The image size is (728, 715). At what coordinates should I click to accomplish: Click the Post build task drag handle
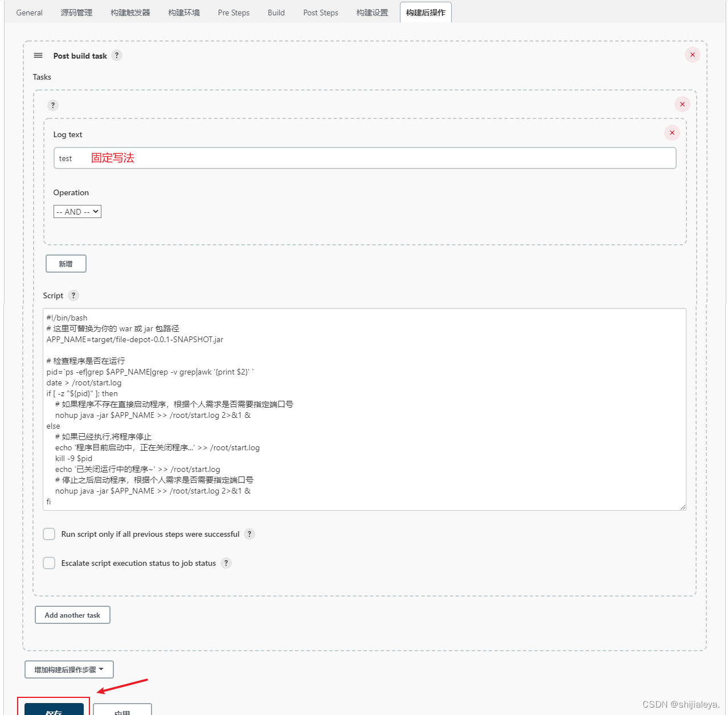[38, 55]
